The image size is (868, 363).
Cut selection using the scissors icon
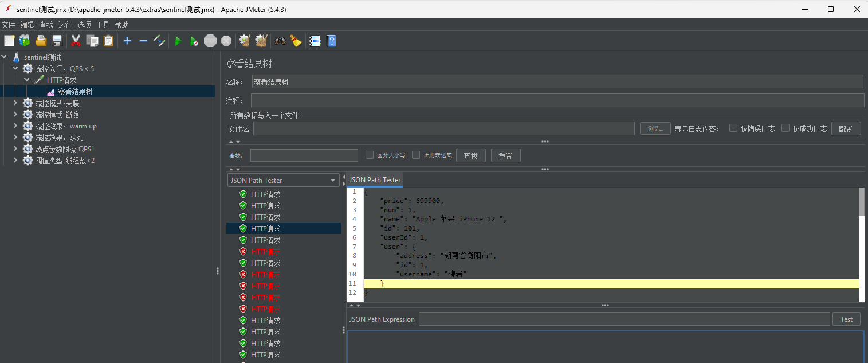tap(76, 41)
